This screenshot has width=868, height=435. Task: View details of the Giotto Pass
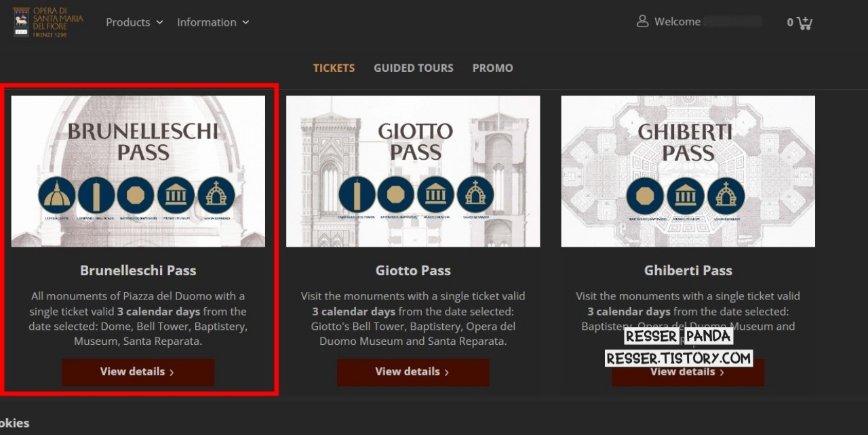[x=413, y=372]
